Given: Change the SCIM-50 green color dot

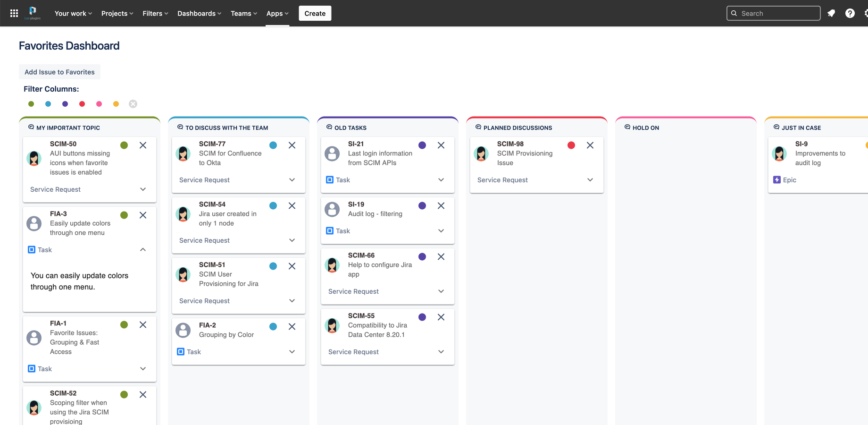Looking at the screenshot, I should click(x=124, y=145).
